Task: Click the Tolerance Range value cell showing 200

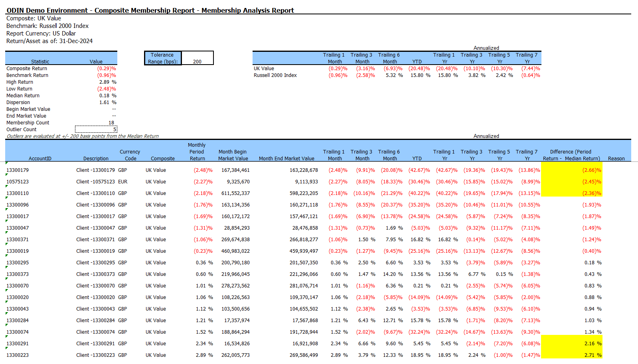Action: coord(197,61)
